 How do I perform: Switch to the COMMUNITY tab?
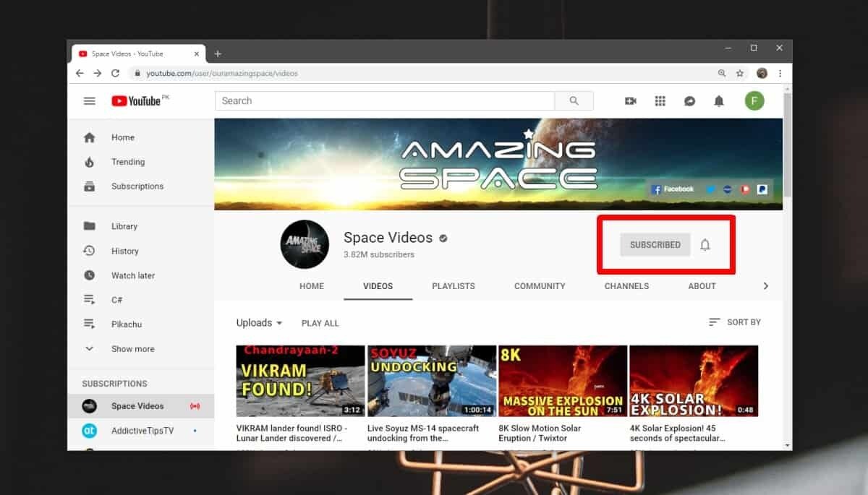[540, 285]
